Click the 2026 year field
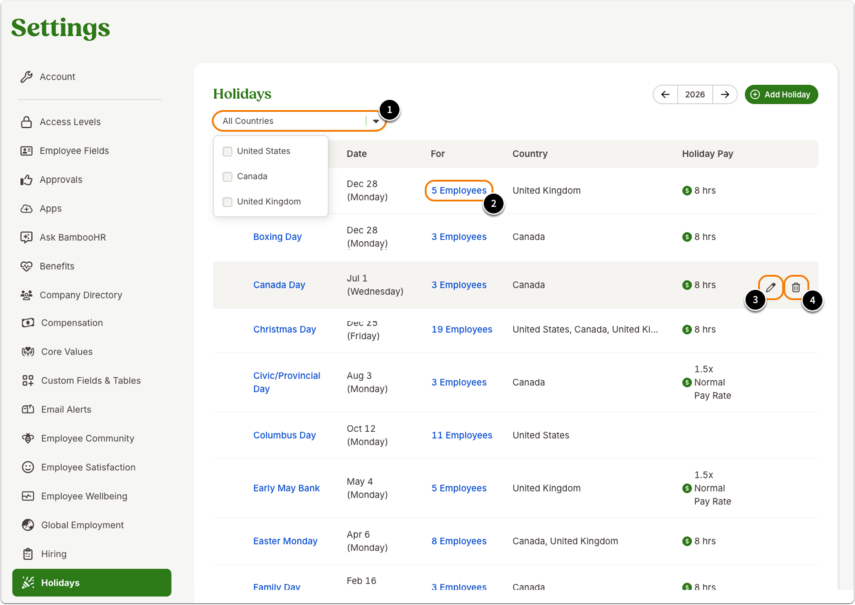855x605 pixels. [695, 94]
